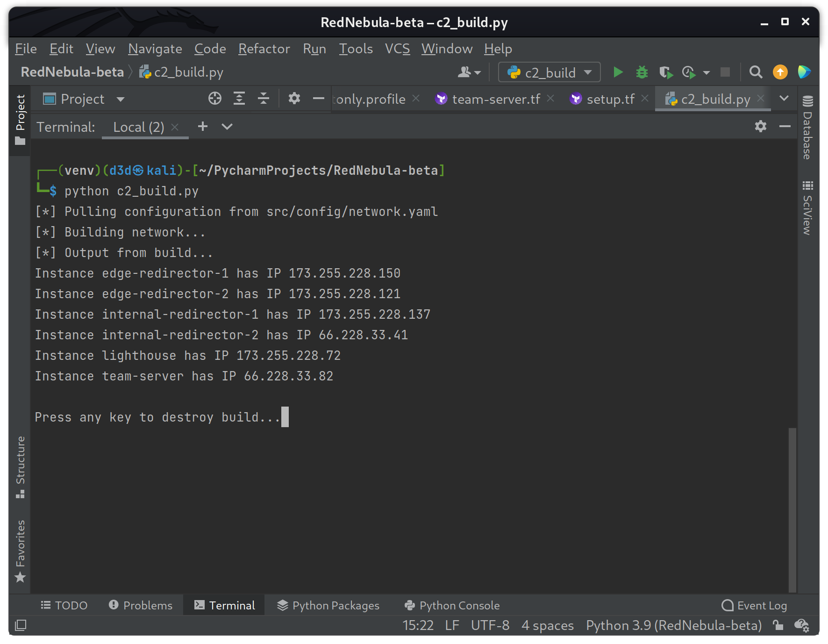Click the 15:22 cursor position indicator
This screenshot has height=644, width=828.
point(418,625)
